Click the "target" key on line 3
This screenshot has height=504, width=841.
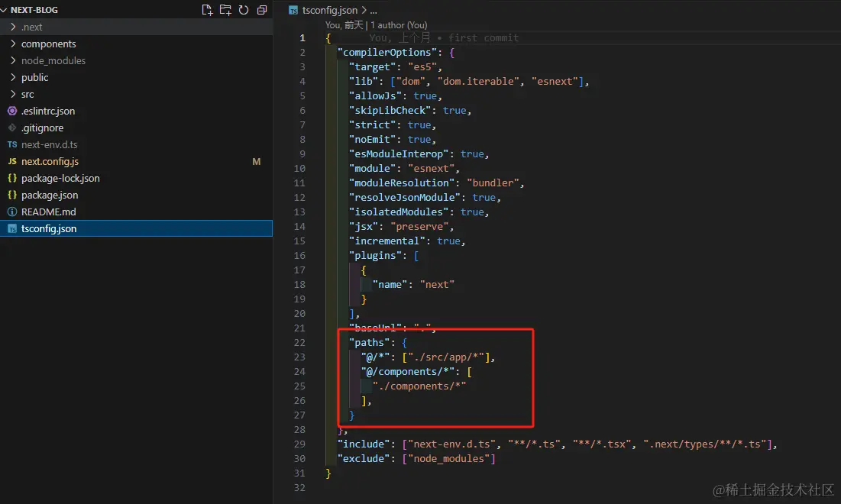pyautogui.click(x=372, y=67)
